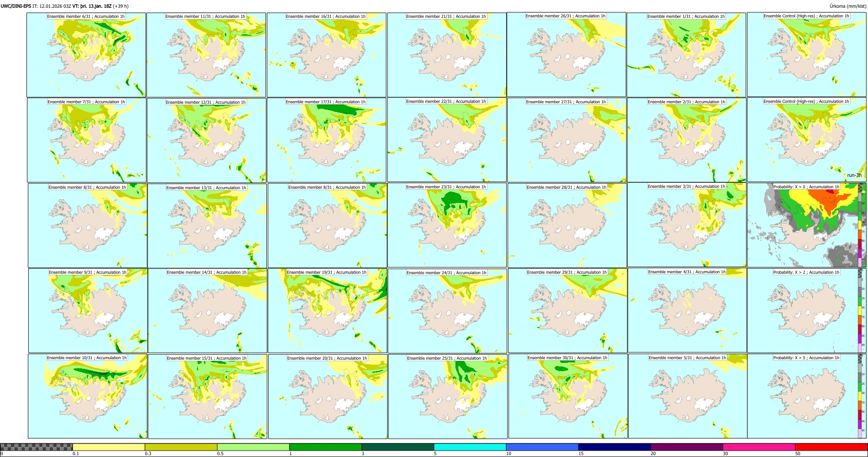Open the Ensemble member 12/31 map panel
868x457 pixels.
point(206,140)
